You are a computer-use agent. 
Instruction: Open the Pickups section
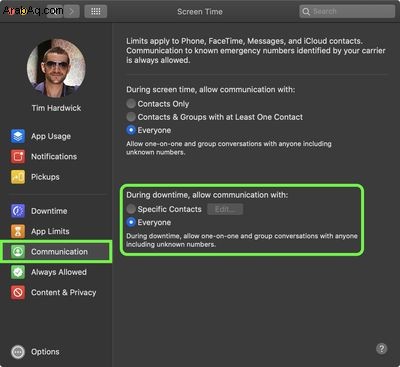click(x=45, y=177)
